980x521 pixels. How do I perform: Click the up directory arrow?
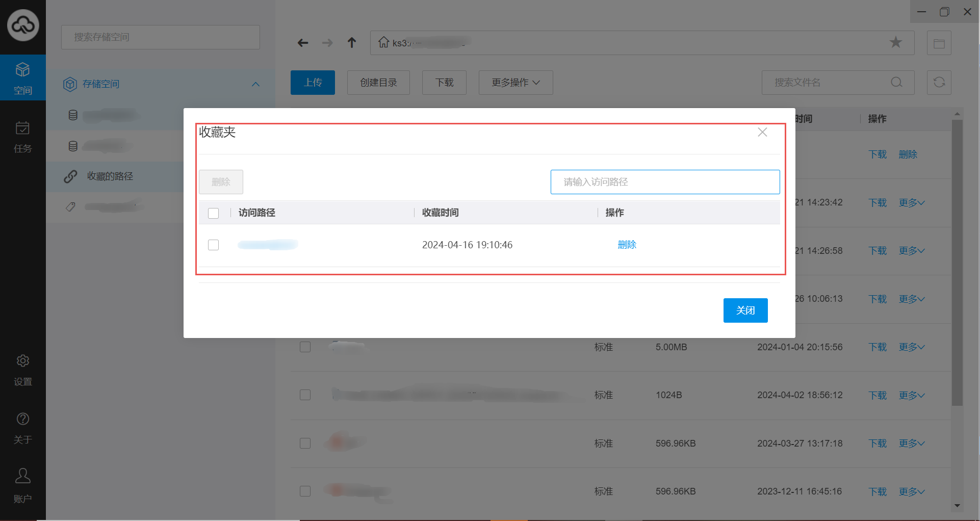pos(352,43)
